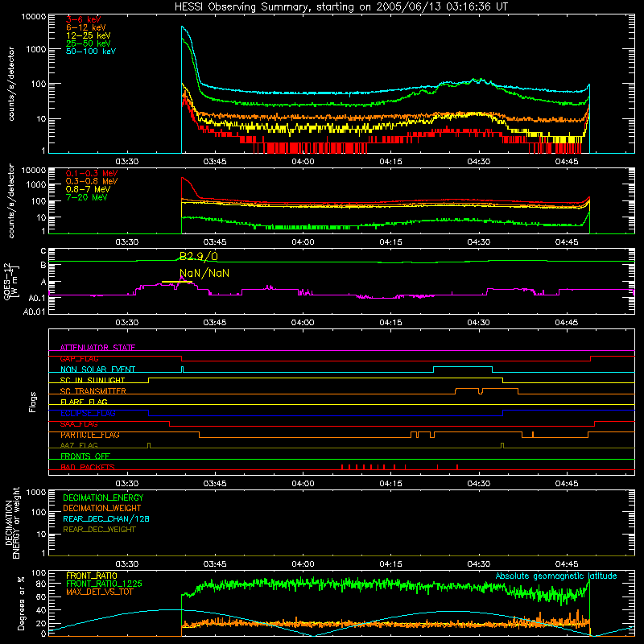The image size is (644, 644).
Task: Select the 12-25 keV legend label
Action: click(x=89, y=35)
